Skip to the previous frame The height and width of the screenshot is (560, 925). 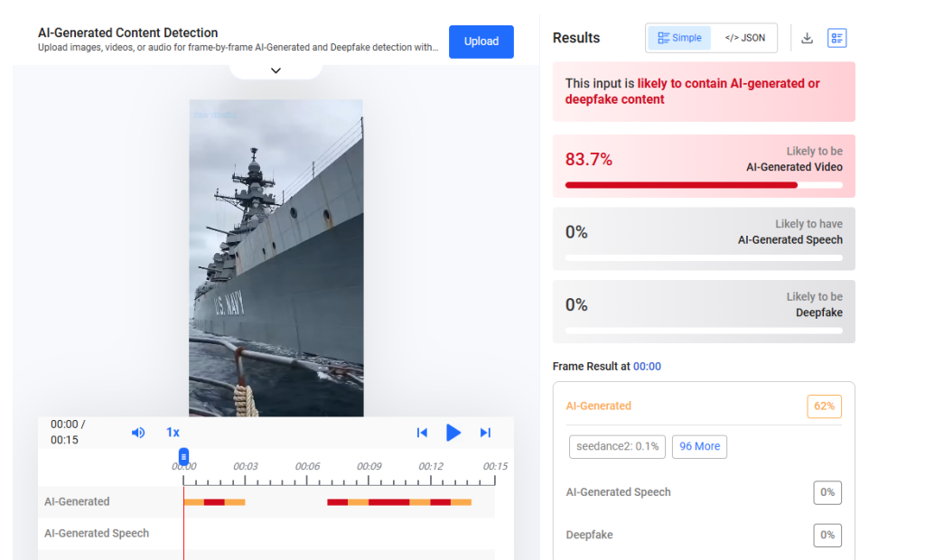422,433
